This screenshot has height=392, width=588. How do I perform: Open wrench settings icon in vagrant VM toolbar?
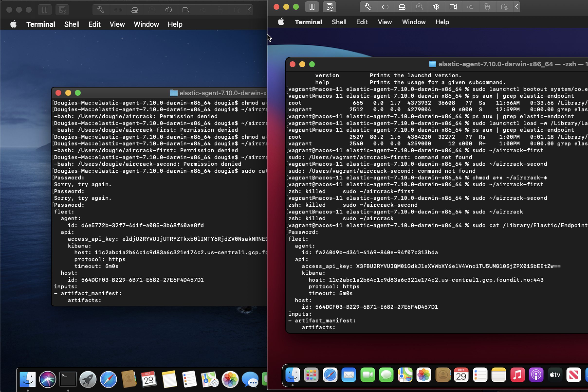[368, 7]
